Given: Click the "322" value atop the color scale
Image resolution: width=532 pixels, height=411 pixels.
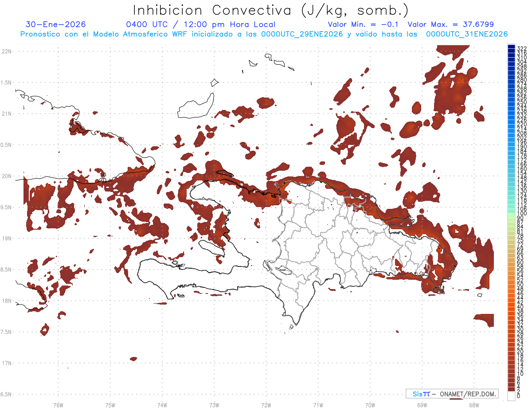Looking at the screenshot, I should 521,48.
